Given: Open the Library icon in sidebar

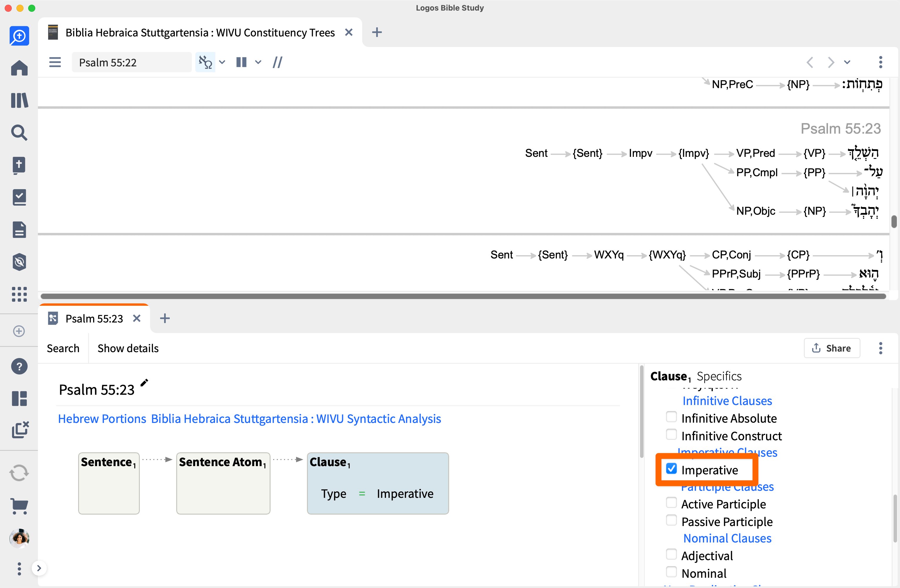Looking at the screenshot, I should tap(19, 100).
